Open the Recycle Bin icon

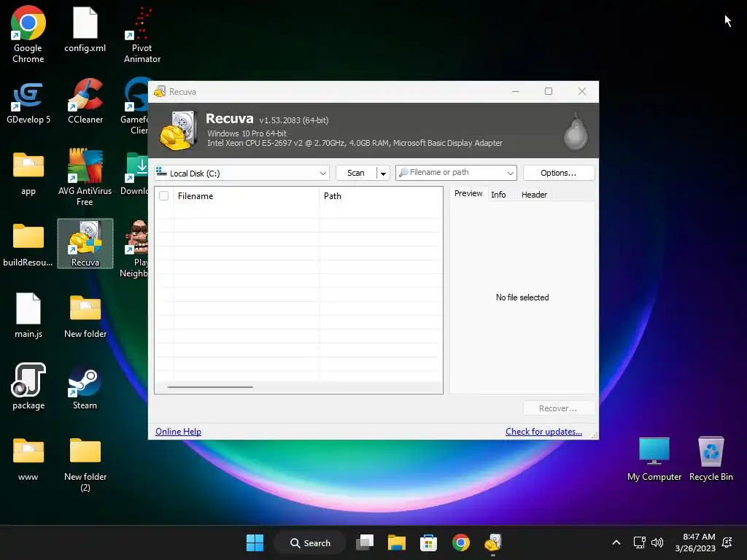(x=711, y=459)
